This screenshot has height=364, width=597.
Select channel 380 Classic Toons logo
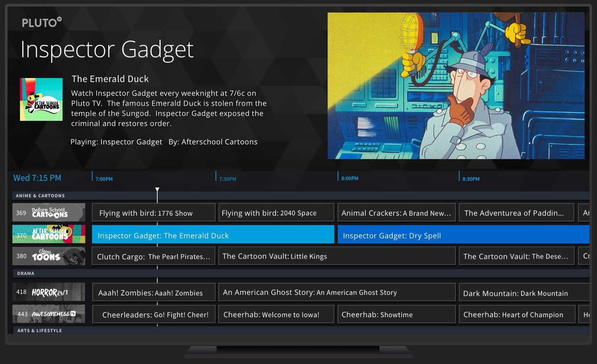coord(49,256)
